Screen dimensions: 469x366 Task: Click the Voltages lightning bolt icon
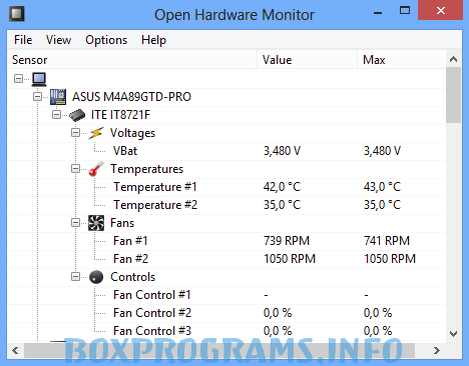[x=96, y=133]
